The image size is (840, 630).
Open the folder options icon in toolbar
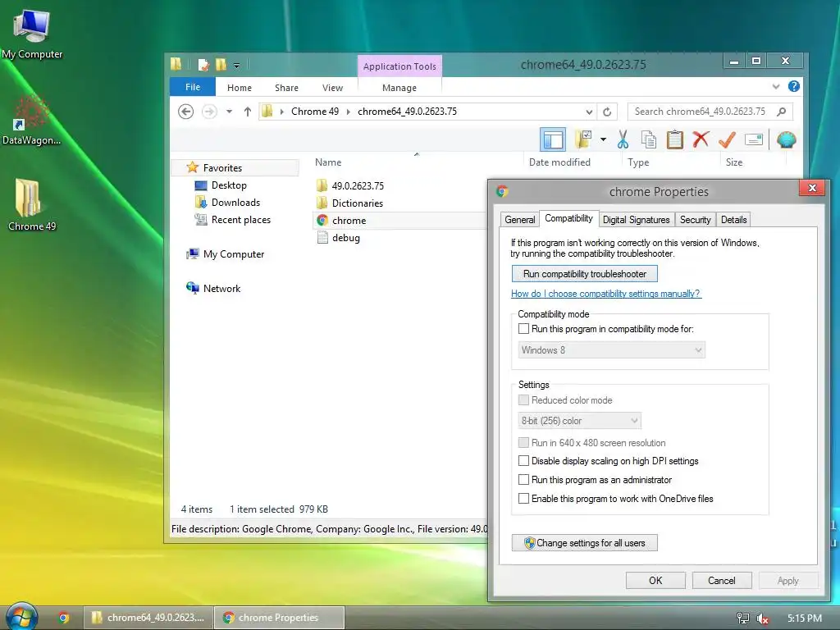pyautogui.click(x=583, y=139)
